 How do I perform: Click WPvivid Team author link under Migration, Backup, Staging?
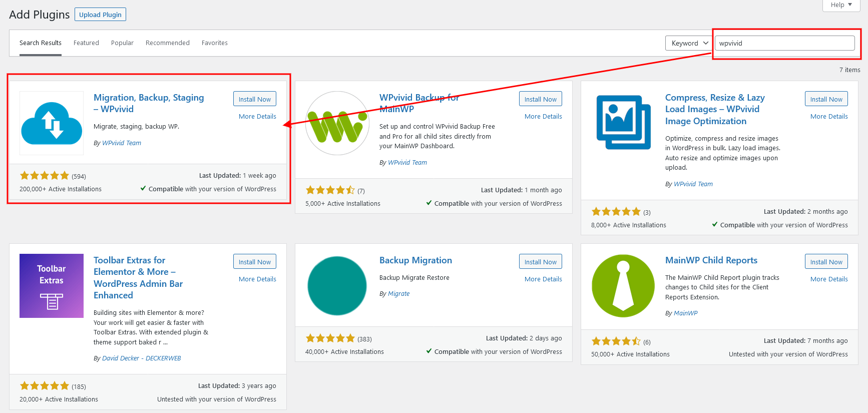(122, 143)
